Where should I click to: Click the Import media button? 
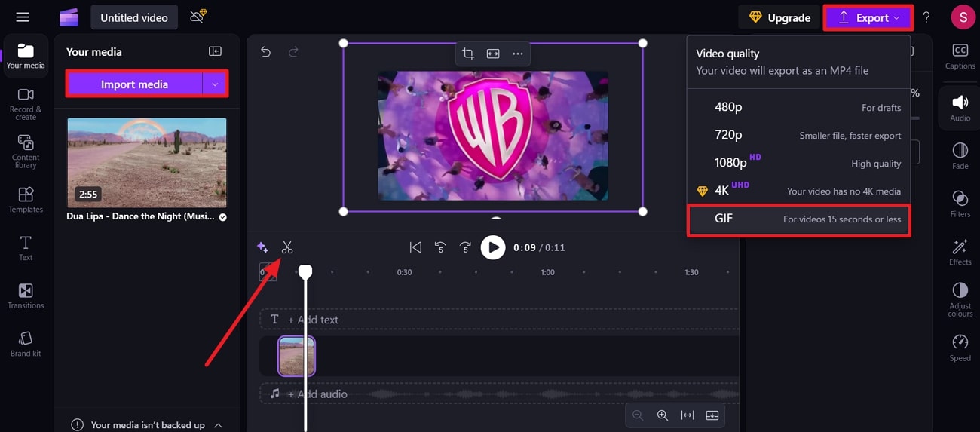(134, 84)
